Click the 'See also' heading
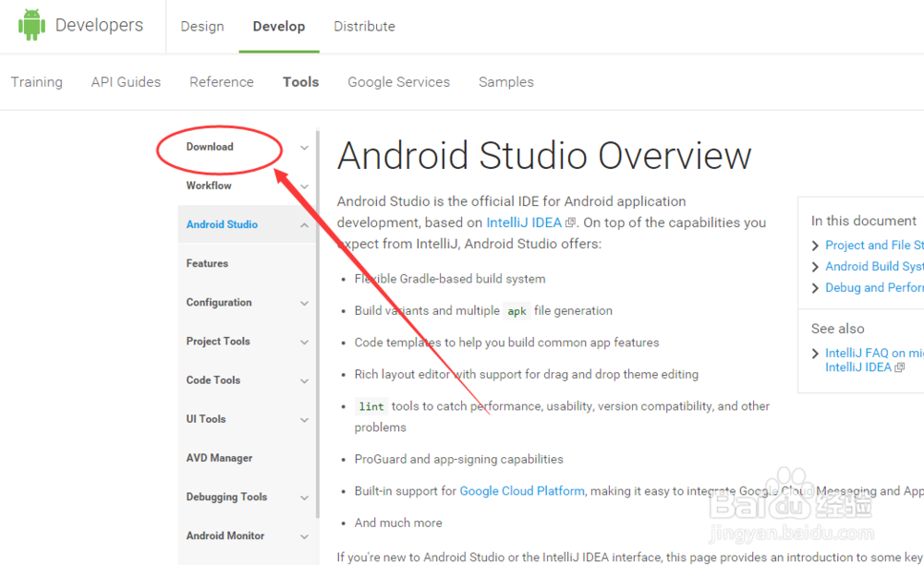924x565 pixels. click(x=837, y=329)
